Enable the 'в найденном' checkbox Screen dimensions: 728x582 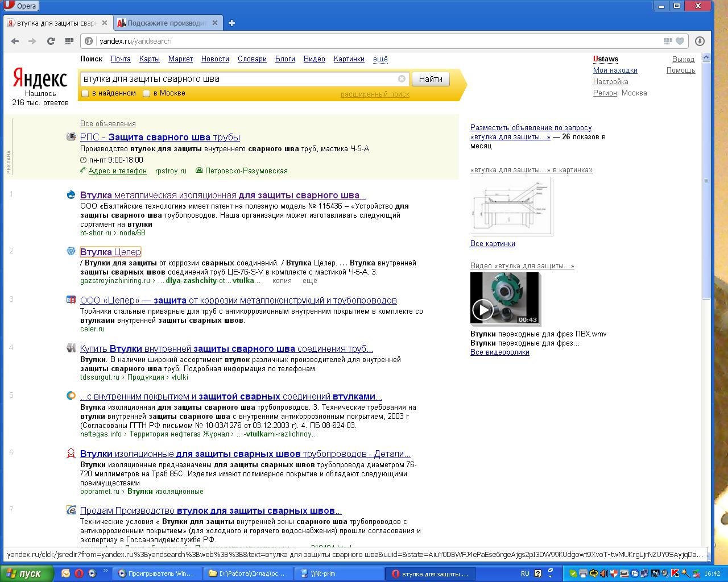coord(85,93)
